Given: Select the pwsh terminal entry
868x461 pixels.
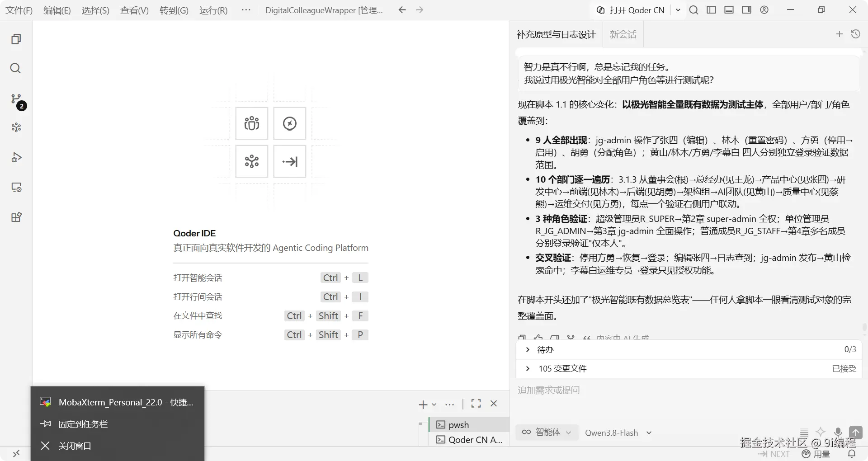Looking at the screenshot, I should click(x=469, y=424).
